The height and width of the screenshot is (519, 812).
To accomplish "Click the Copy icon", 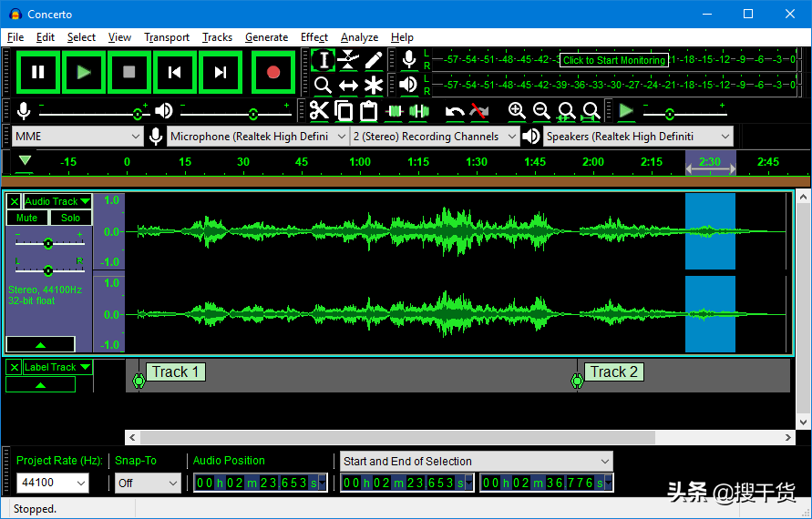I will (344, 111).
